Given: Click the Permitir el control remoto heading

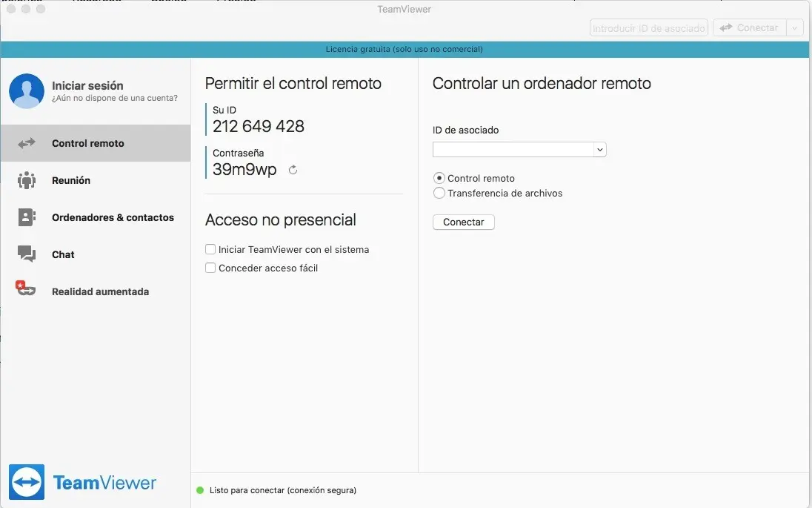Looking at the screenshot, I should coord(293,84).
